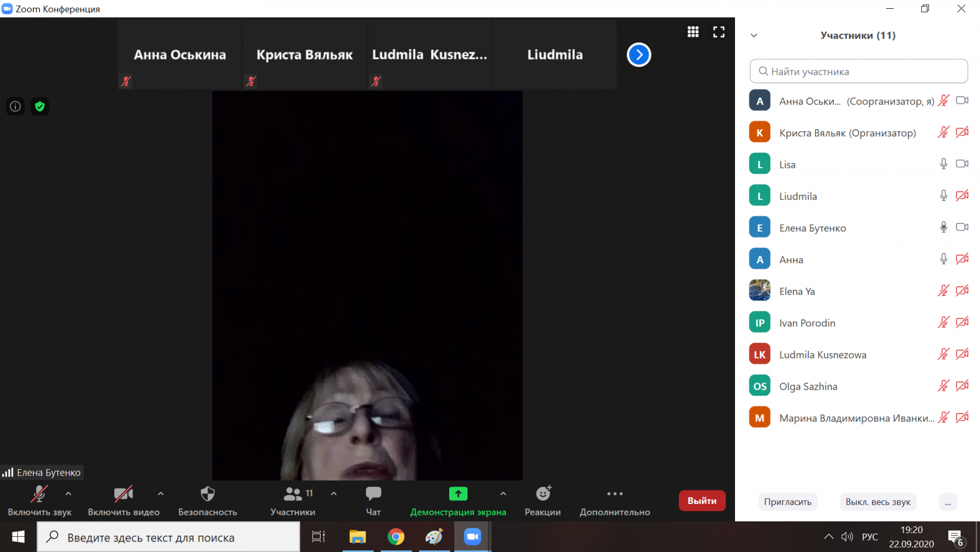Start Демонстрация экрана screen share

point(458,501)
